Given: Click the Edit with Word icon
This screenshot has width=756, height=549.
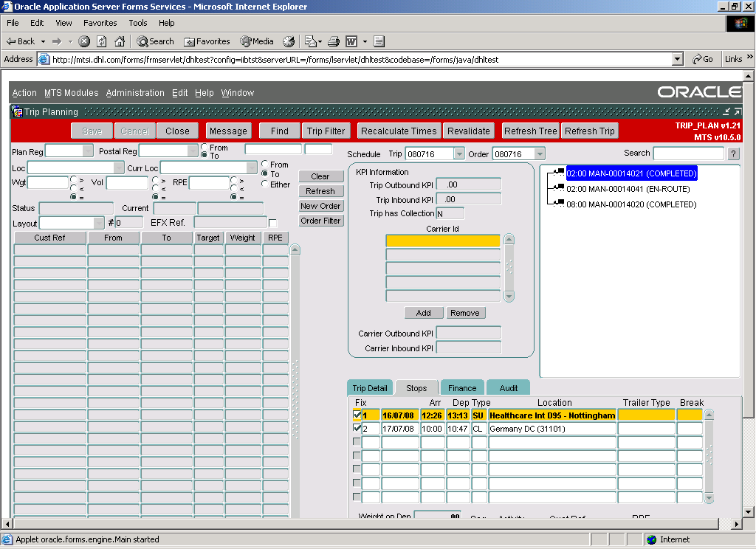Looking at the screenshot, I should 351,41.
